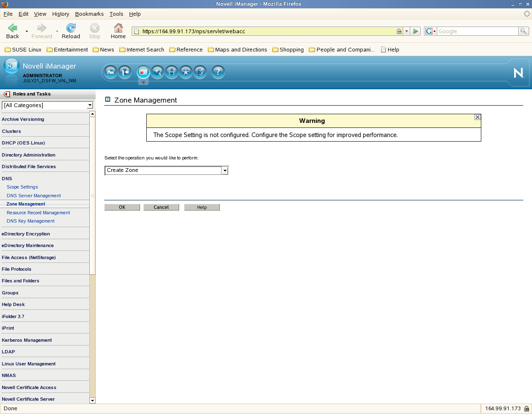Screen dimensions: 532x414
Task: Click the Stop loading icon
Action: [95, 31]
